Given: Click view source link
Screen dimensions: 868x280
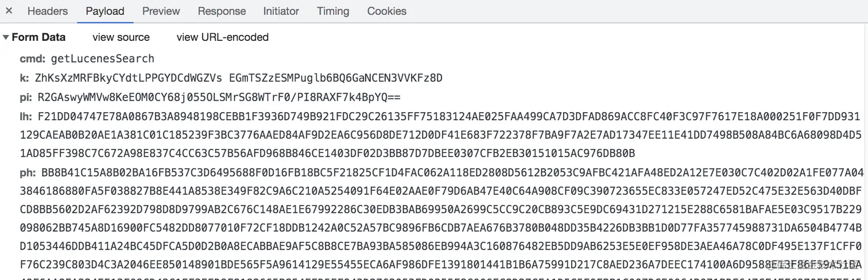Looking at the screenshot, I should pyautogui.click(x=121, y=37).
